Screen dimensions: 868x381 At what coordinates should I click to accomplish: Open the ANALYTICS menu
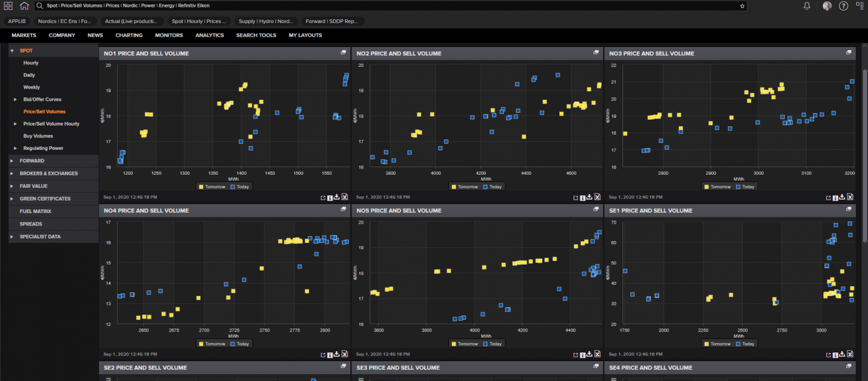tap(210, 35)
